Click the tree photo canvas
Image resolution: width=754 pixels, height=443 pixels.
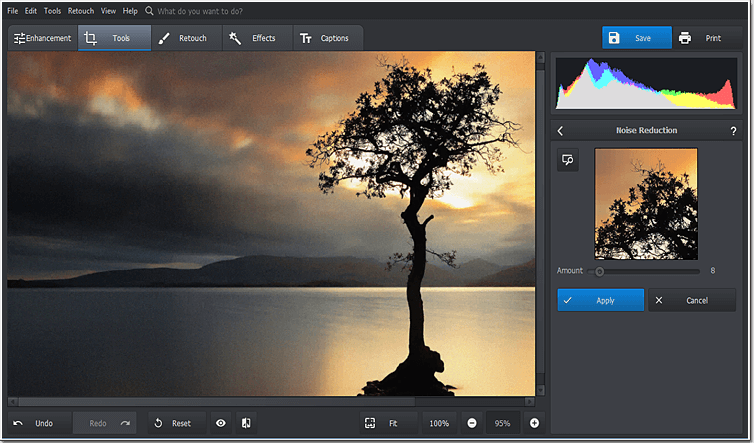click(x=271, y=224)
